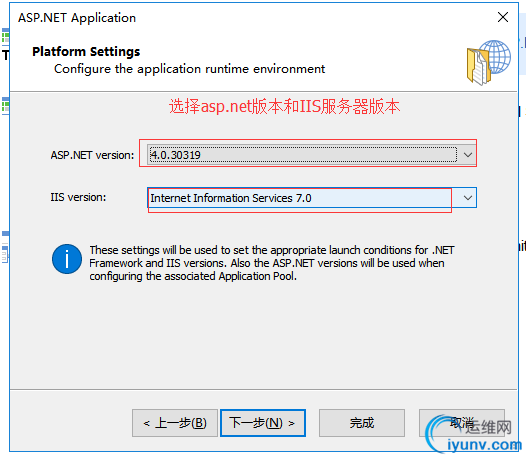
Task: Open the ASP.NET version dropdown arrow
Action: (467, 155)
